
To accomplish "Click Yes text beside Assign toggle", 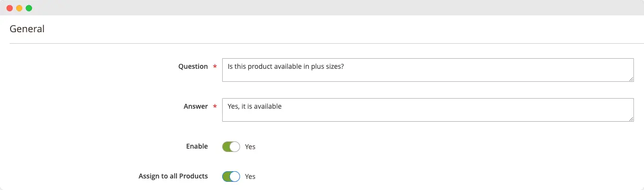I will click(x=250, y=177).
